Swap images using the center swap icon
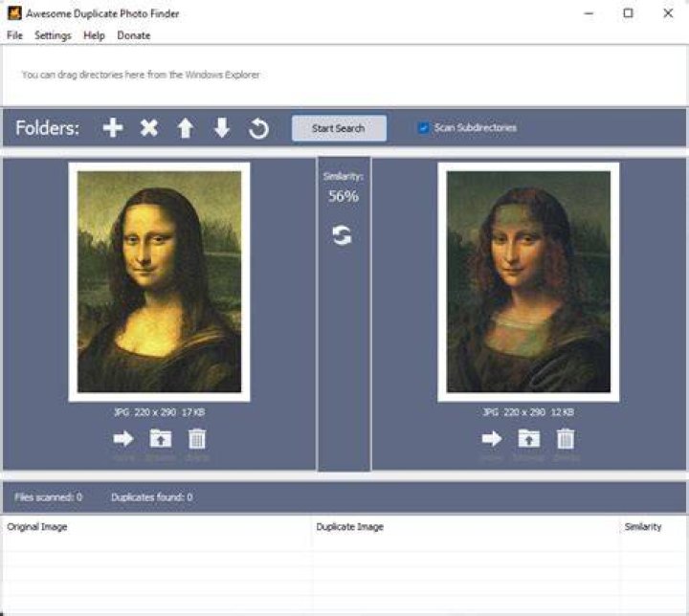 [343, 235]
